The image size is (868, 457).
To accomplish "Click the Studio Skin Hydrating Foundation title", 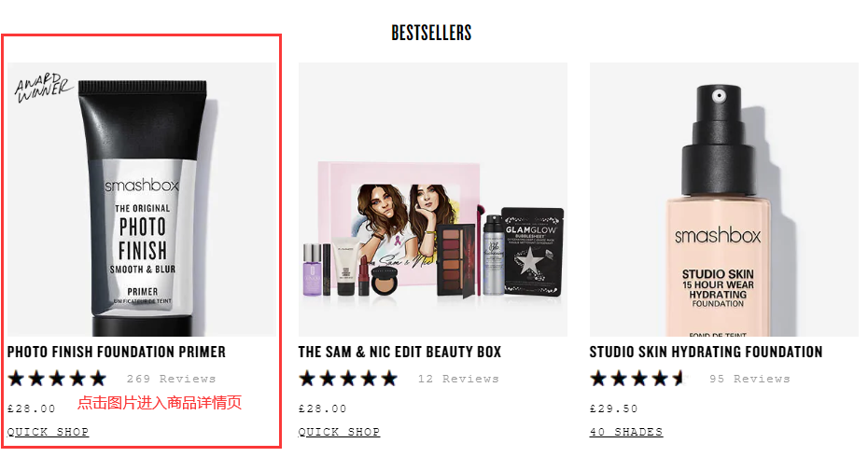I will (x=706, y=352).
